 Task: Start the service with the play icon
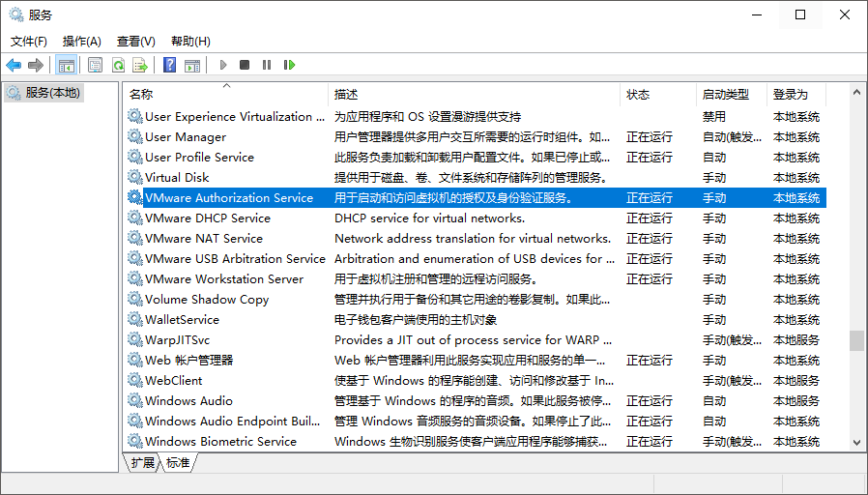point(223,66)
